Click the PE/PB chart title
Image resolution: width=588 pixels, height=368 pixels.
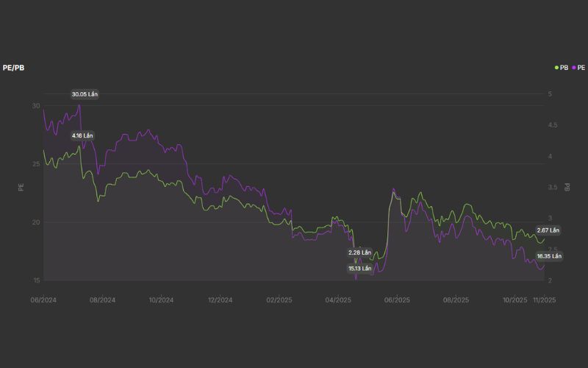[15, 67]
